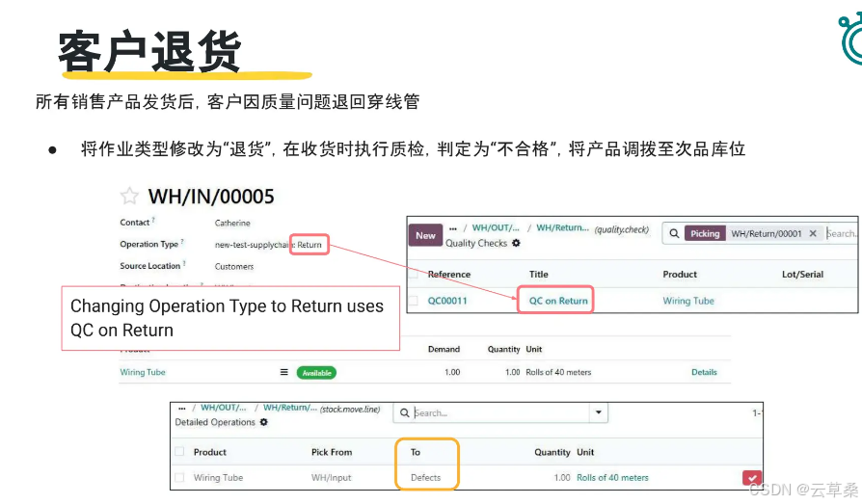Click Rolls of 40 meters unit link
Image resolution: width=862 pixels, height=504 pixels.
pyautogui.click(x=612, y=478)
